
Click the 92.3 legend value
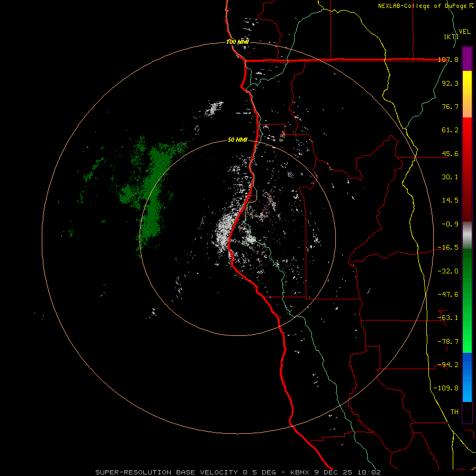(x=450, y=83)
